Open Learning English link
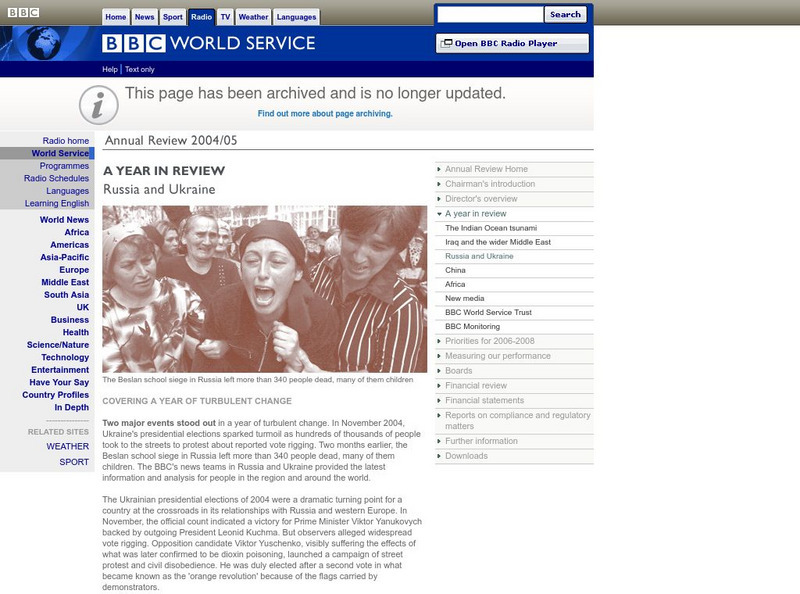The width and height of the screenshot is (800, 594). click(x=57, y=203)
